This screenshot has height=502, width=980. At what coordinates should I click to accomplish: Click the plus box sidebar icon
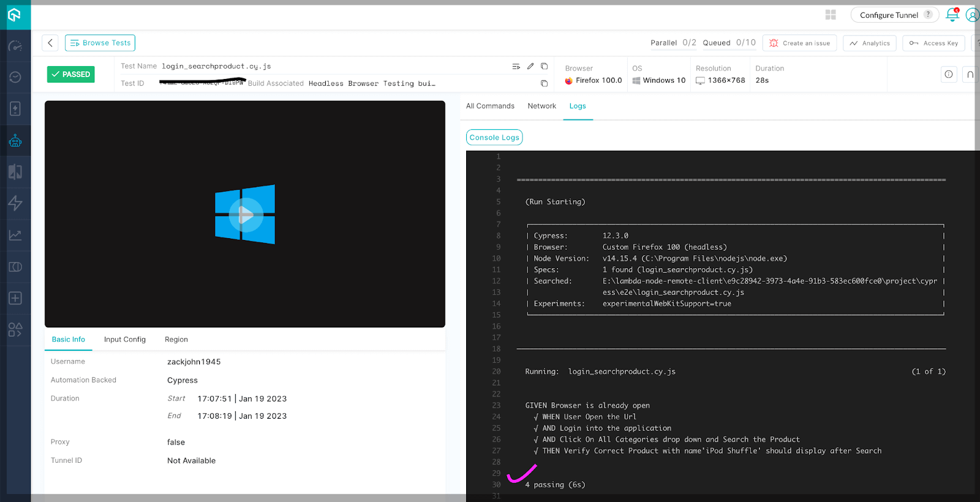pyautogui.click(x=15, y=298)
